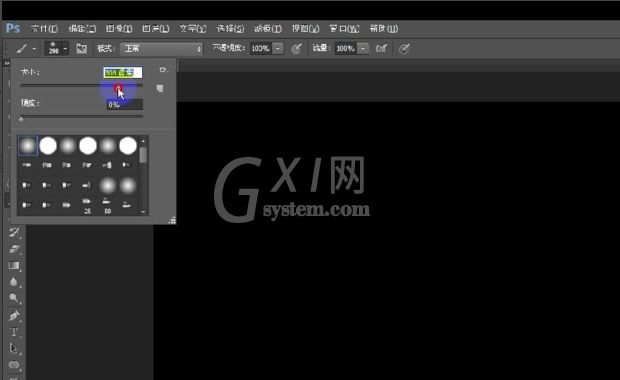The image size is (620, 380).
Task: Select the brush preset labeled 50
Action: click(107, 206)
